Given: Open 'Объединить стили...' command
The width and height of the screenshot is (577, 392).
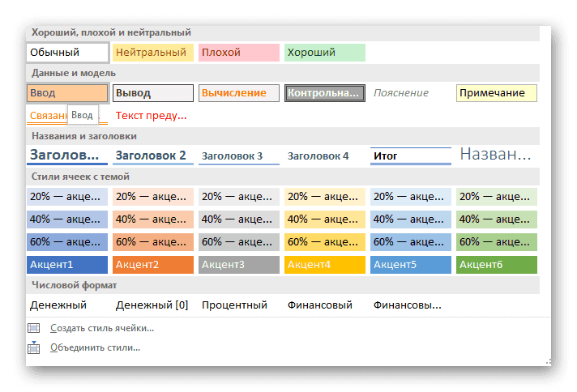Looking at the screenshot, I should [96, 347].
